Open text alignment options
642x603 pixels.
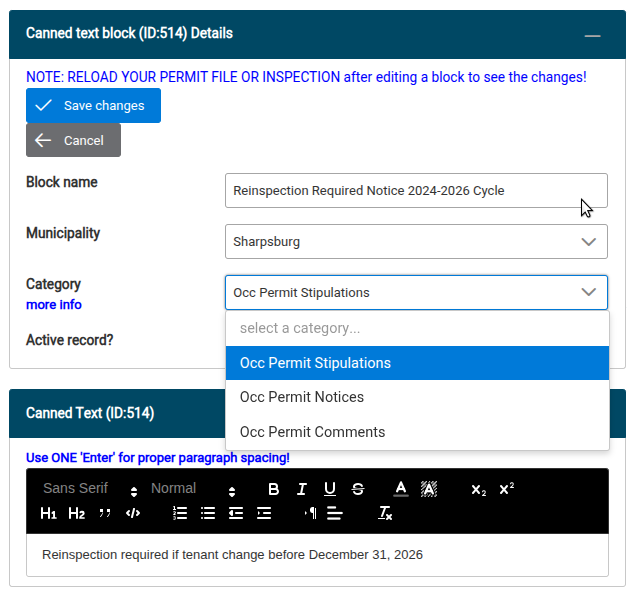coord(335,513)
